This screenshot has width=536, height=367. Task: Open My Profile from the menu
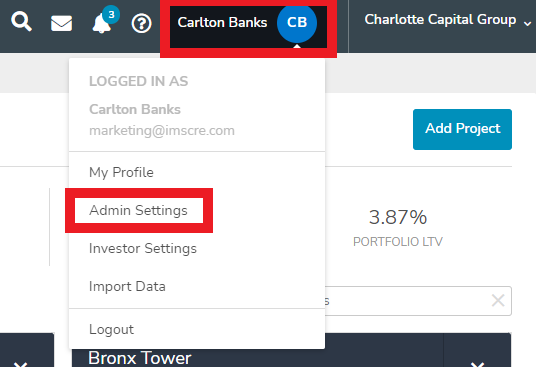[x=121, y=172]
